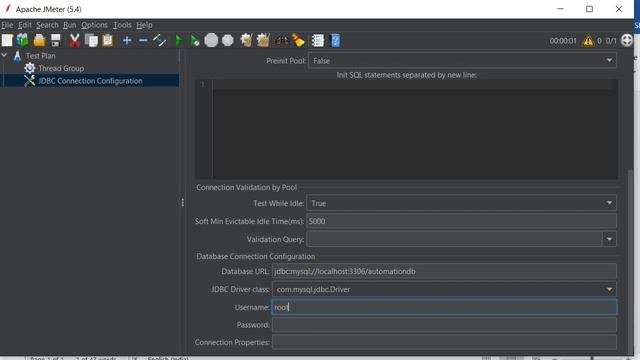
Task: Open the Preinit Pool dropdown
Action: [x=462, y=61]
